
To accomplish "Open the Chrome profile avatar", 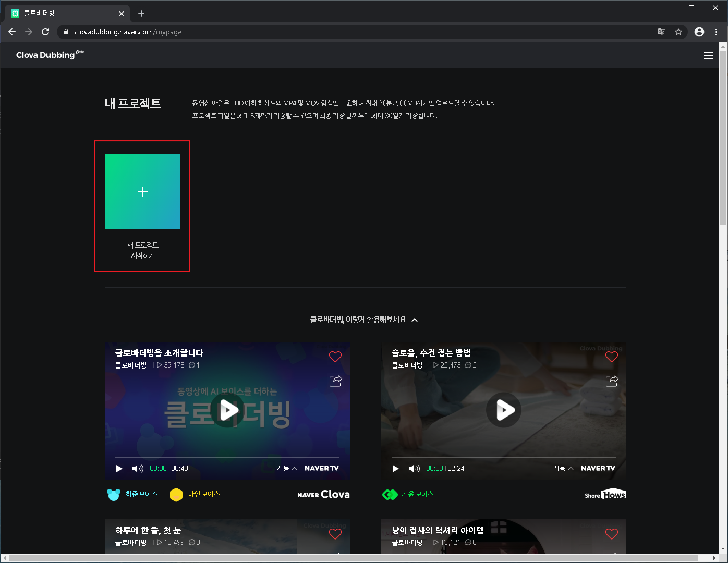I will [699, 32].
